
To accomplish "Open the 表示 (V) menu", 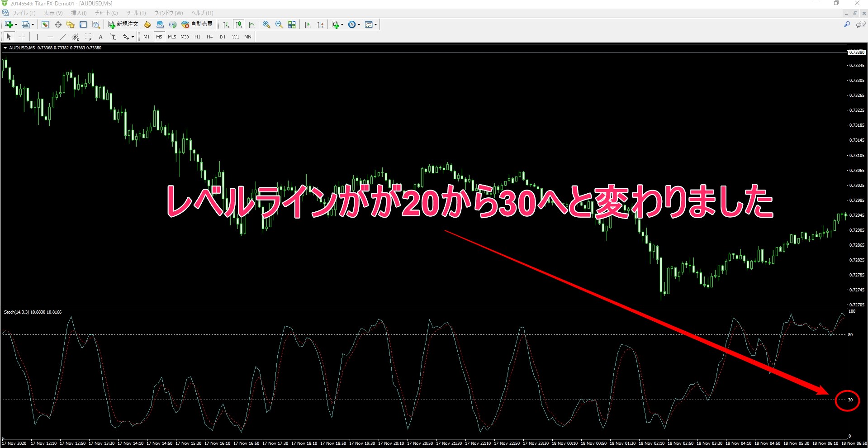I will [53, 13].
